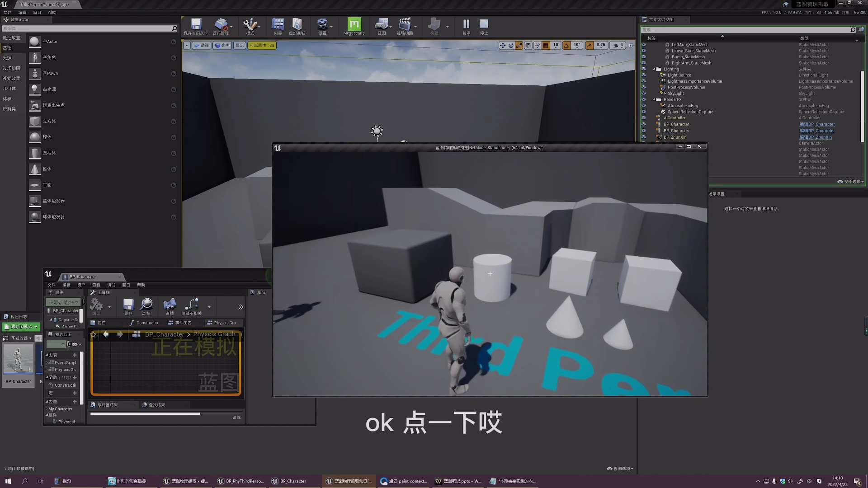Click the 添加组件 button
This screenshot has width=868, height=488.
[x=63, y=302]
